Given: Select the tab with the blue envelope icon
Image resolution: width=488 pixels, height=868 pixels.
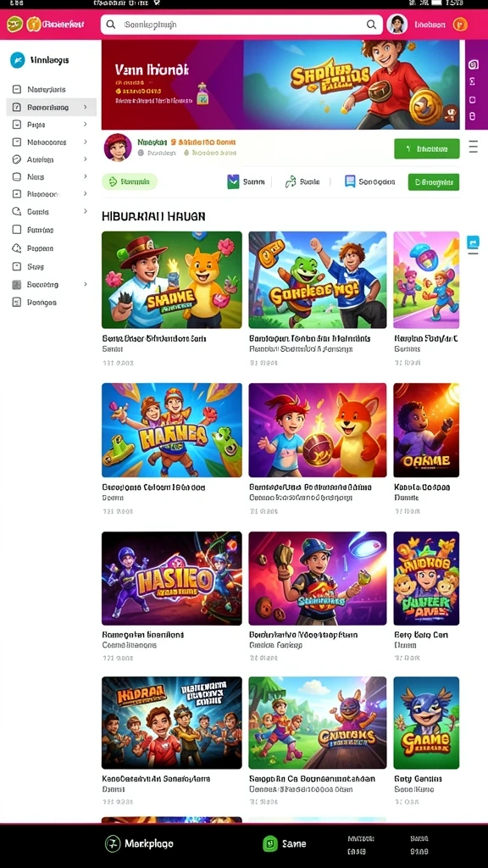Looking at the screenshot, I should coord(247,181).
